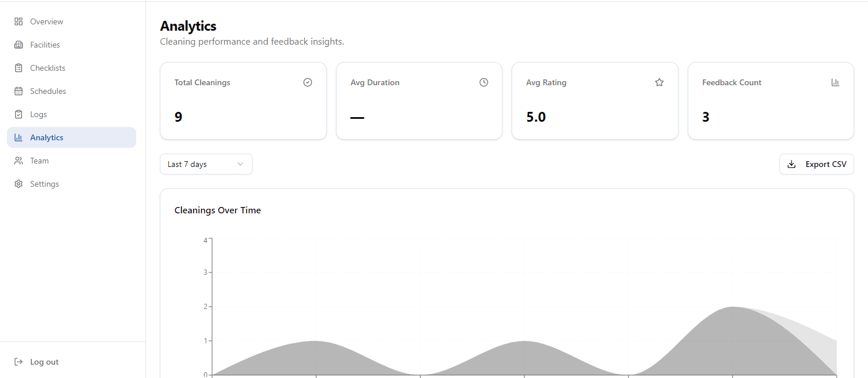Click the bar chart icon on Feedback Count card
The image size is (868, 378).
coord(835,82)
